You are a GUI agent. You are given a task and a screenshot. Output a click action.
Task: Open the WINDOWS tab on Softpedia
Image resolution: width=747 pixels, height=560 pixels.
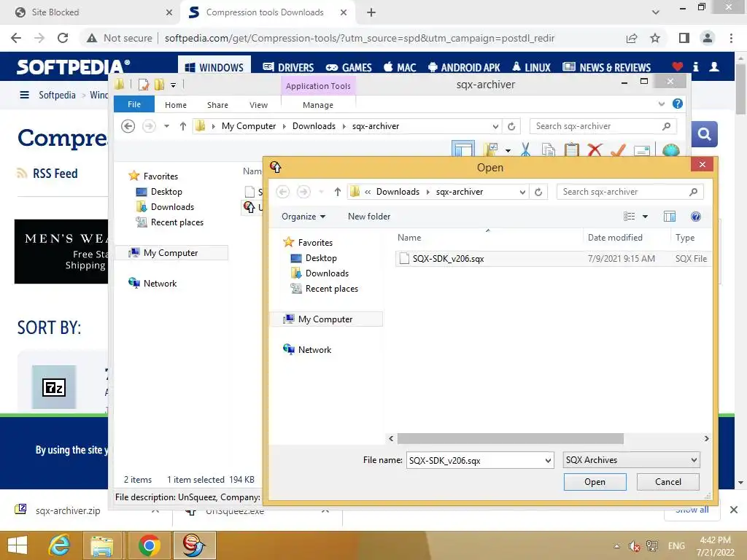(214, 68)
